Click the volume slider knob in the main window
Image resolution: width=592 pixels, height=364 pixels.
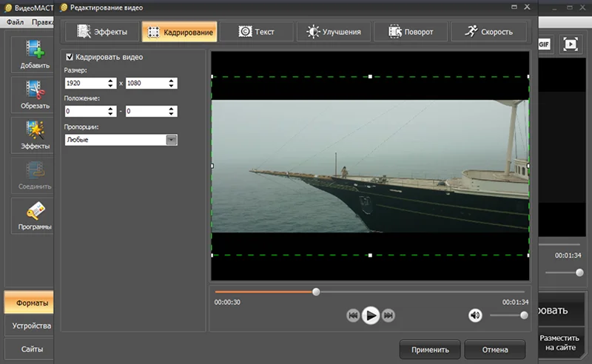pos(579,272)
